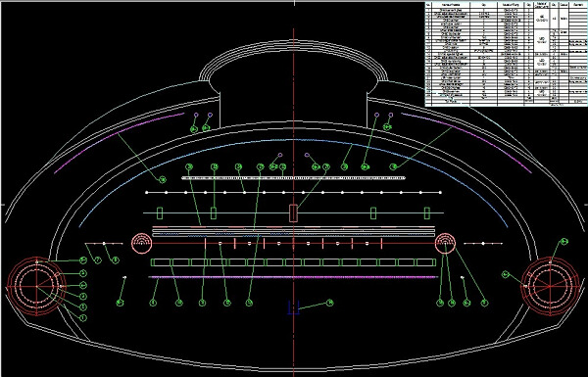Viewport: 588px width, 377px height.
Task: Select the green balloon whose leader touches the blue arc
Action: 344,166
